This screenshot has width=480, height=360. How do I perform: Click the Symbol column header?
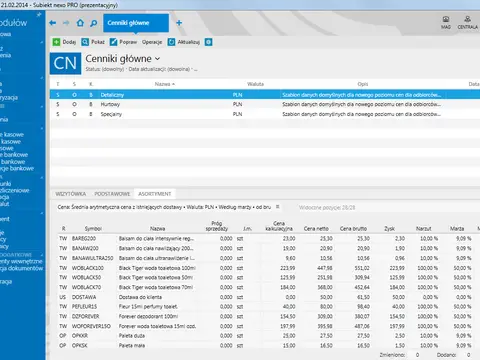(x=93, y=229)
